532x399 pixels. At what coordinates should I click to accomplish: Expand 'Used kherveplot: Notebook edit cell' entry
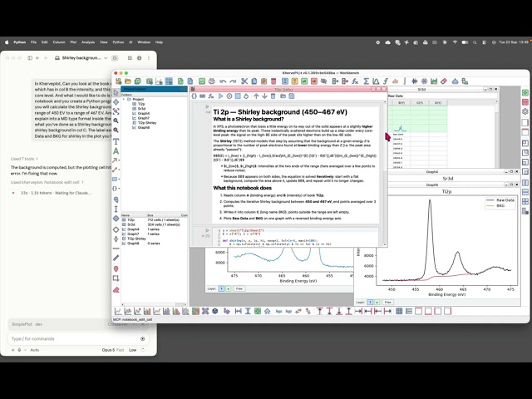(47, 182)
